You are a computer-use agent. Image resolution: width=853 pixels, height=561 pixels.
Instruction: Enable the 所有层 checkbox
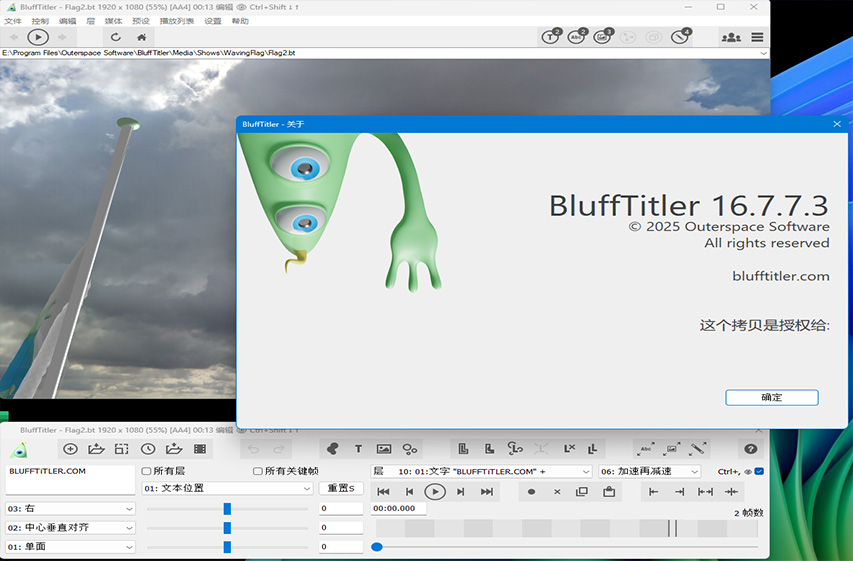click(x=147, y=471)
